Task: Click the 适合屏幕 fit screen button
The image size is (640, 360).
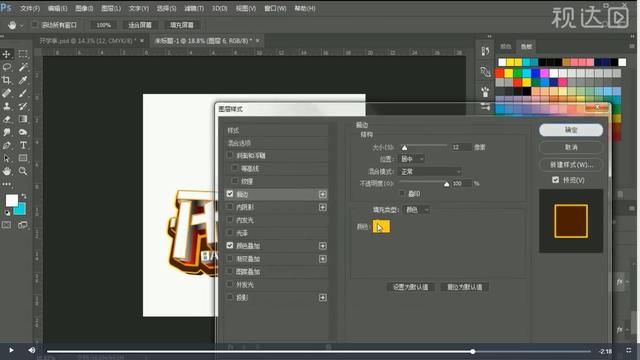Action: [x=140, y=25]
